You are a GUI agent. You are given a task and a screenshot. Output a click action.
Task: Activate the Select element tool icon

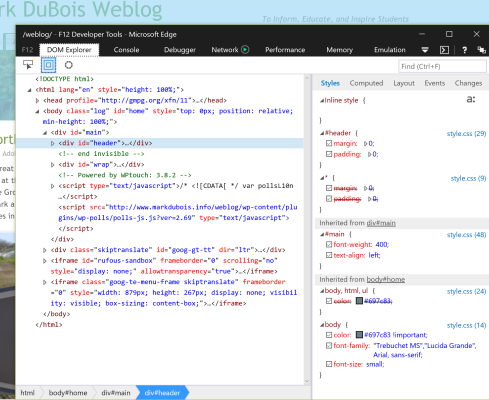[x=28, y=65]
